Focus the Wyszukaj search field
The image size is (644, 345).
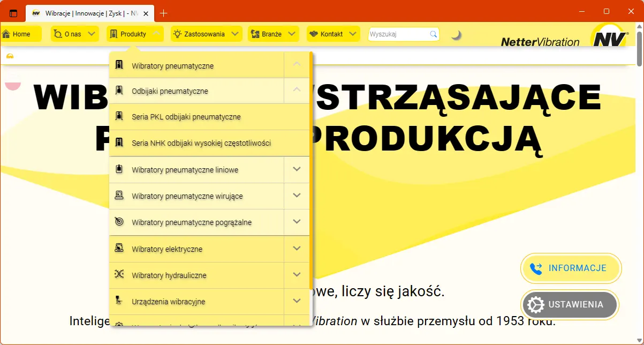pyautogui.click(x=398, y=34)
